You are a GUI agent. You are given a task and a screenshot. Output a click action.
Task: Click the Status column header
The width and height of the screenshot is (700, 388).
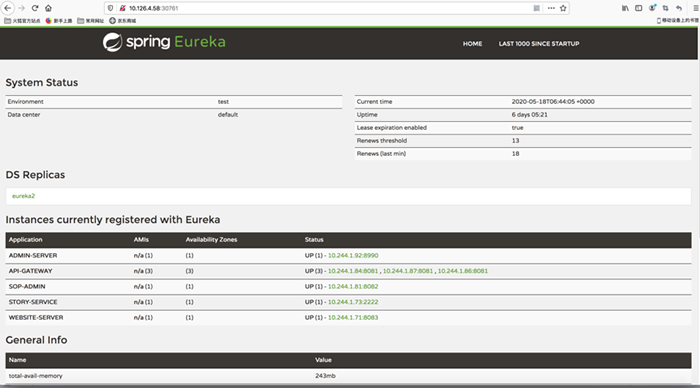(x=314, y=240)
